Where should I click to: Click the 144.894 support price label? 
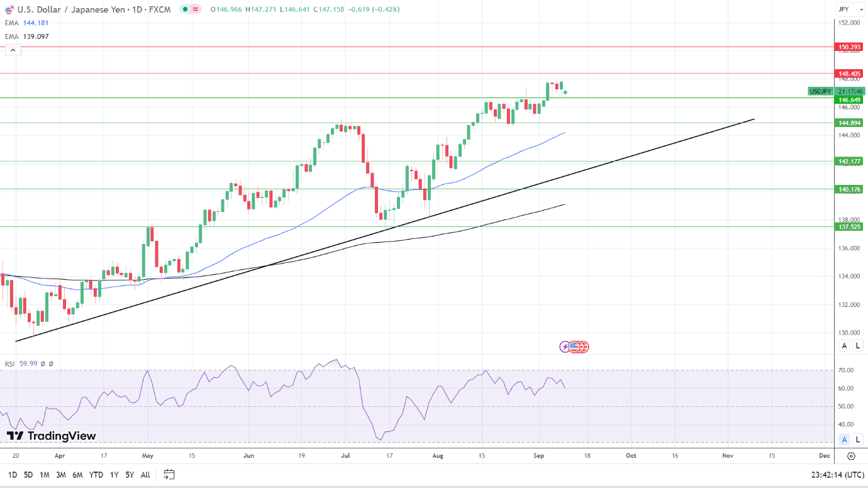(x=849, y=123)
